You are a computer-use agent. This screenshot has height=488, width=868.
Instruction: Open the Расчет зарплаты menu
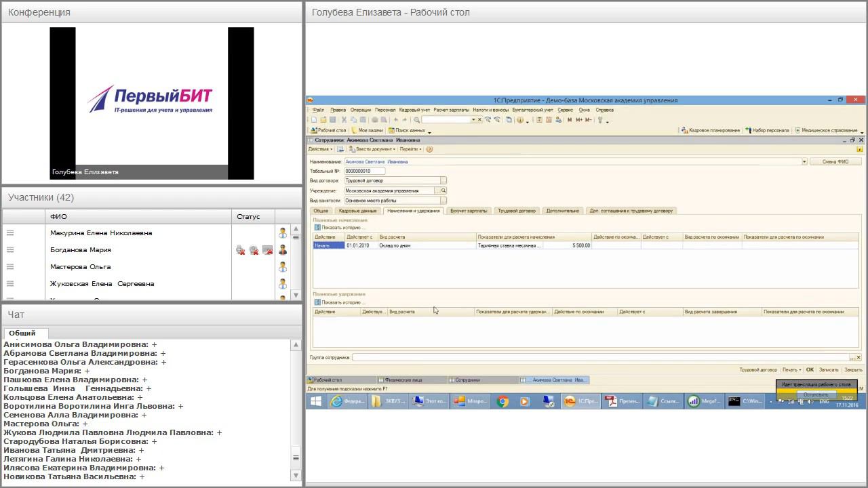coord(452,110)
